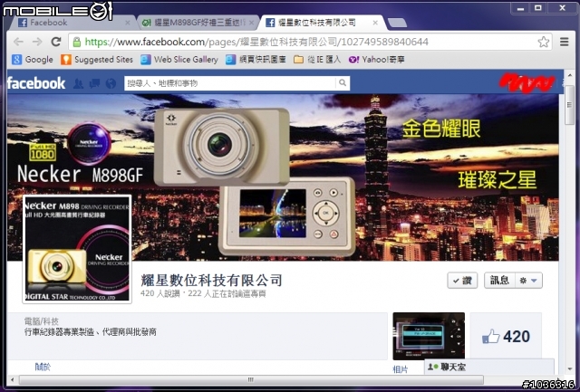Open the Google bookmark
580x392 pixels.
point(33,60)
